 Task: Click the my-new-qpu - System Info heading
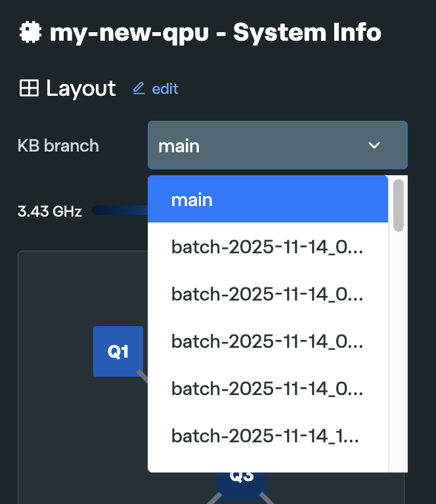(215, 33)
